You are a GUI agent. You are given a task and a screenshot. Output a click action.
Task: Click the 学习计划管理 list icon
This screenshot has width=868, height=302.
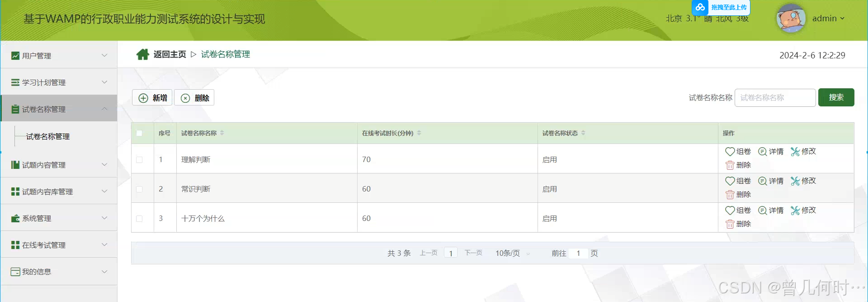coord(15,82)
